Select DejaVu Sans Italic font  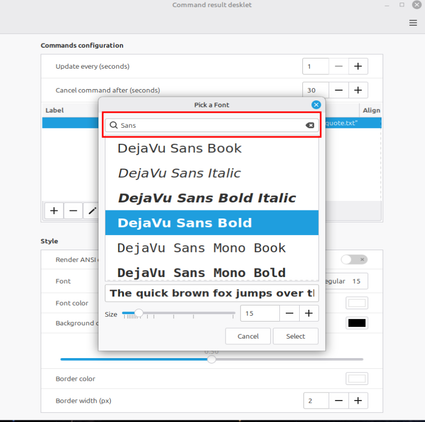point(212,173)
